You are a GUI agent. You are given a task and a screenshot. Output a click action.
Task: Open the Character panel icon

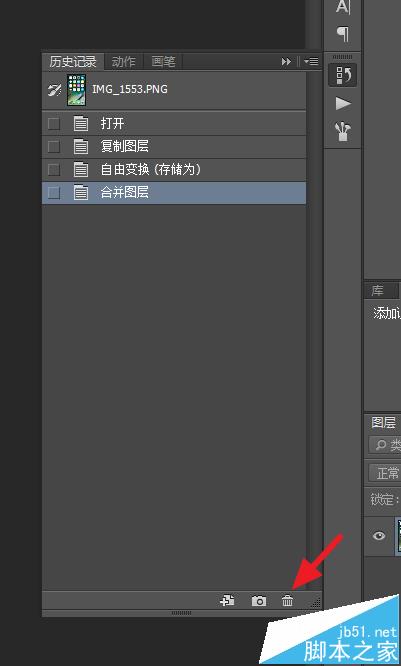pyautogui.click(x=343, y=7)
